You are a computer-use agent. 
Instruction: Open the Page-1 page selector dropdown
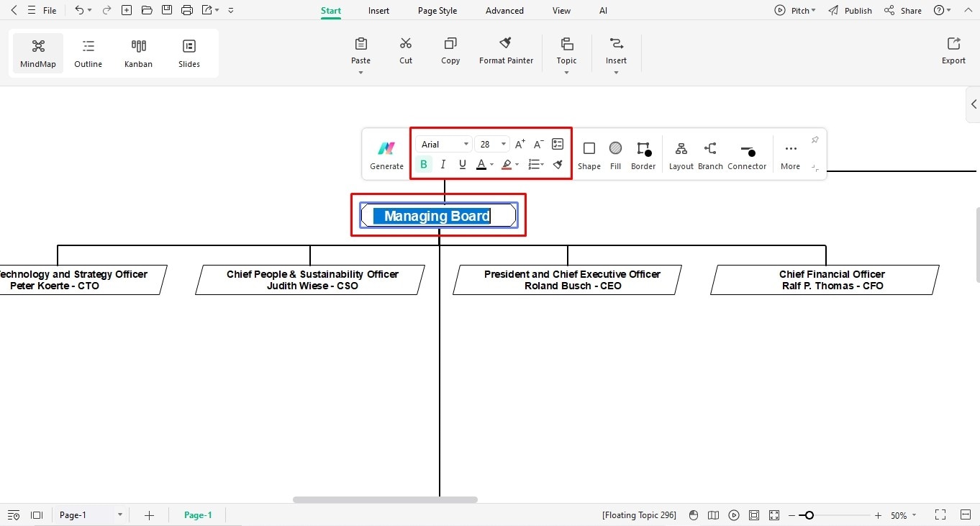[120, 515]
